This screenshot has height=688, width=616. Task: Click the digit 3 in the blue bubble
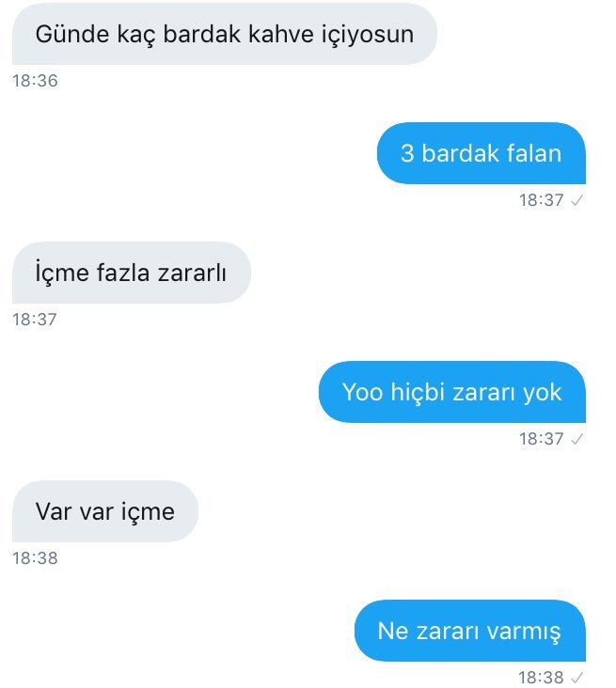[407, 153]
